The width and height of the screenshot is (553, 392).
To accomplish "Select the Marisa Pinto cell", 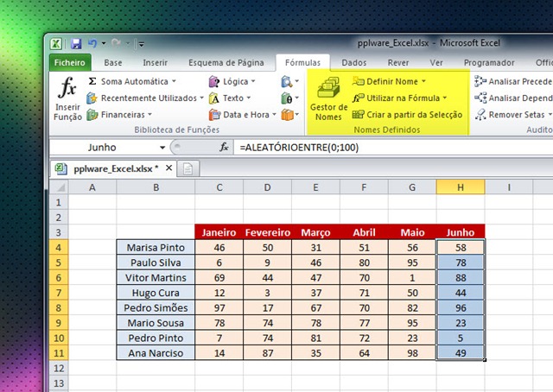I will tap(156, 248).
